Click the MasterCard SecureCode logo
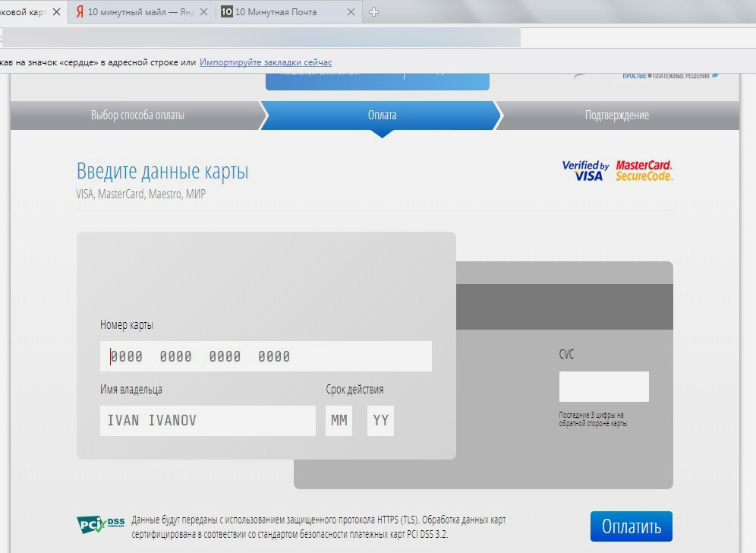Image resolution: width=756 pixels, height=553 pixels. tap(644, 171)
